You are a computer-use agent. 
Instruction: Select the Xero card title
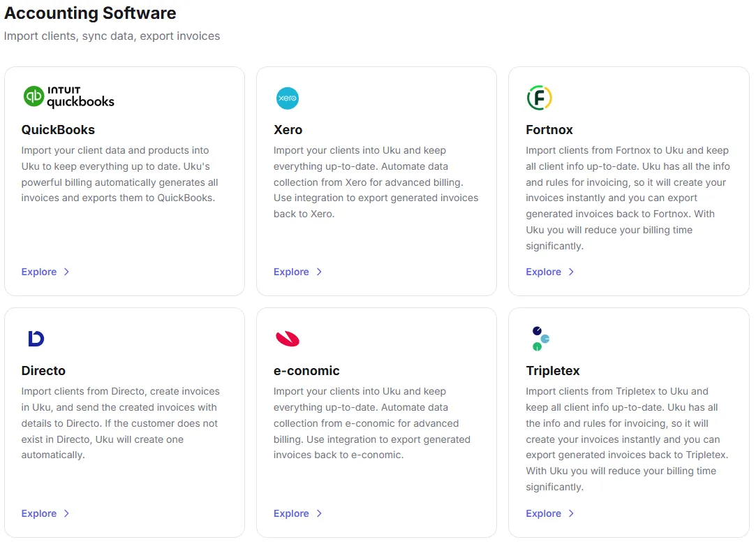(288, 130)
